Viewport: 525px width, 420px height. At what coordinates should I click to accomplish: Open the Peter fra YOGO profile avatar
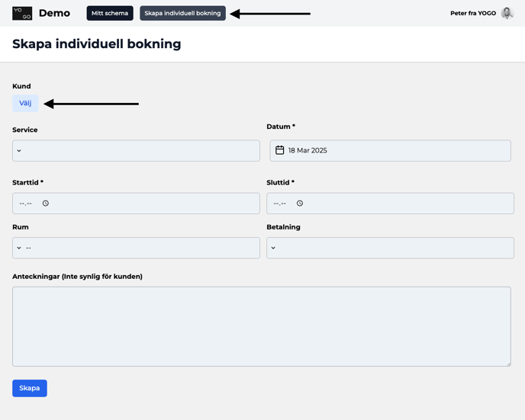(507, 13)
